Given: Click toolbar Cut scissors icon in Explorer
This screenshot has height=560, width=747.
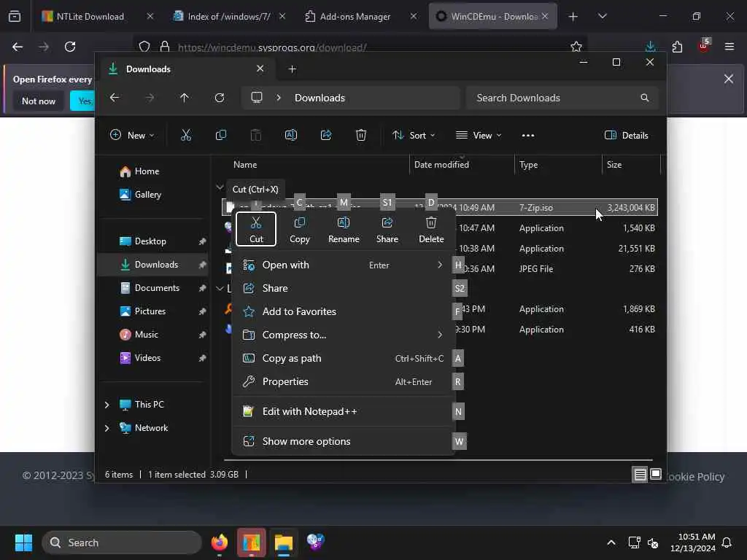Looking at the screenshot, I should coord(186,135).
